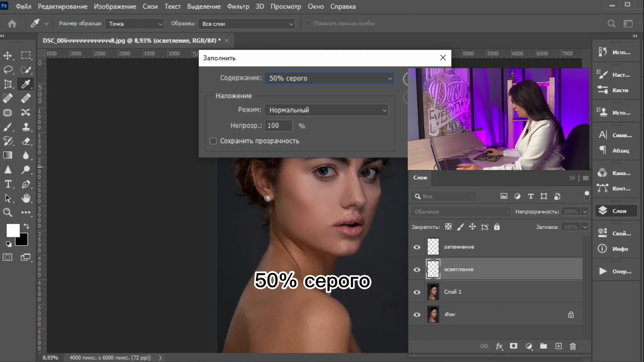Open Образец Все слои dropdown
The image size is (644, 362).
click(x=246, y=24)
